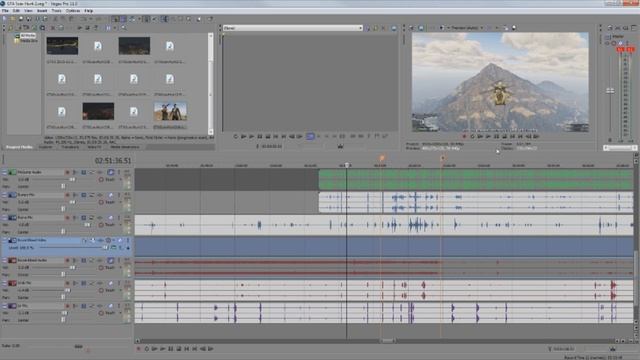Open the Edit menu
The image size is (640, 360).
(16, 11)
